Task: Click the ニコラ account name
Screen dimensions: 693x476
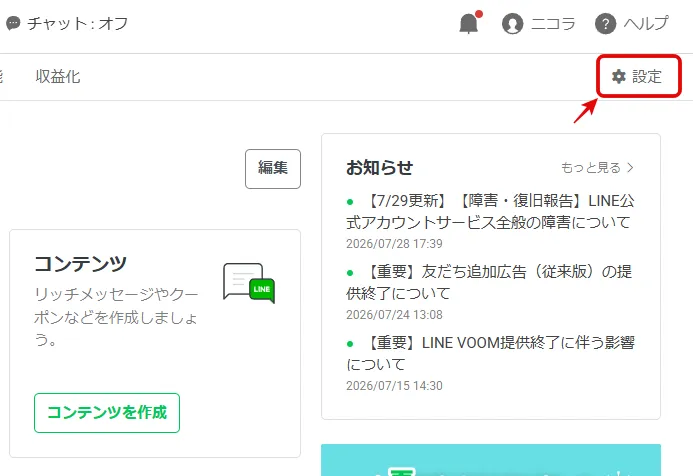Action: point(553,23)
